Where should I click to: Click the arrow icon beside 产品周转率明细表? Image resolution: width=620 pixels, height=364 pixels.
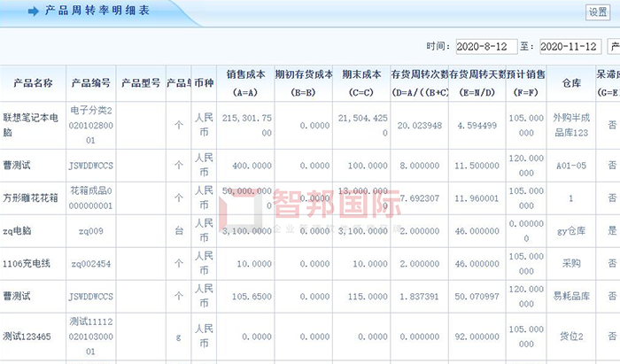pyautogui.click(x=34, y=11)
